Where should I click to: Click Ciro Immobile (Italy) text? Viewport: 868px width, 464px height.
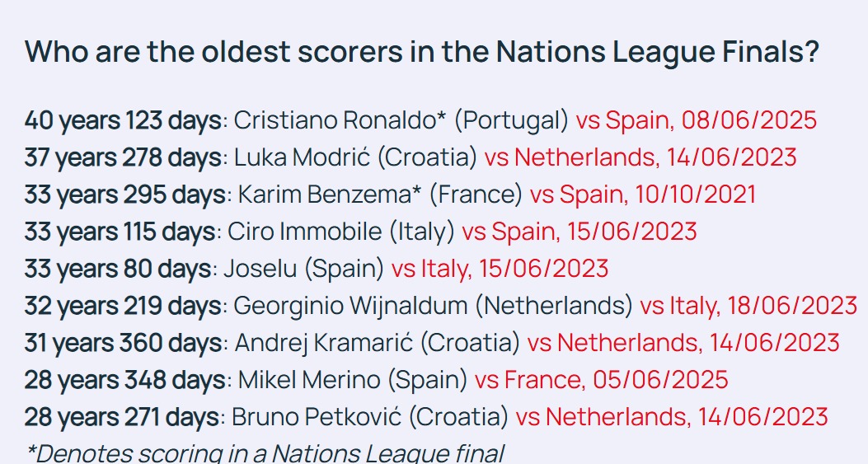point(340,232)
